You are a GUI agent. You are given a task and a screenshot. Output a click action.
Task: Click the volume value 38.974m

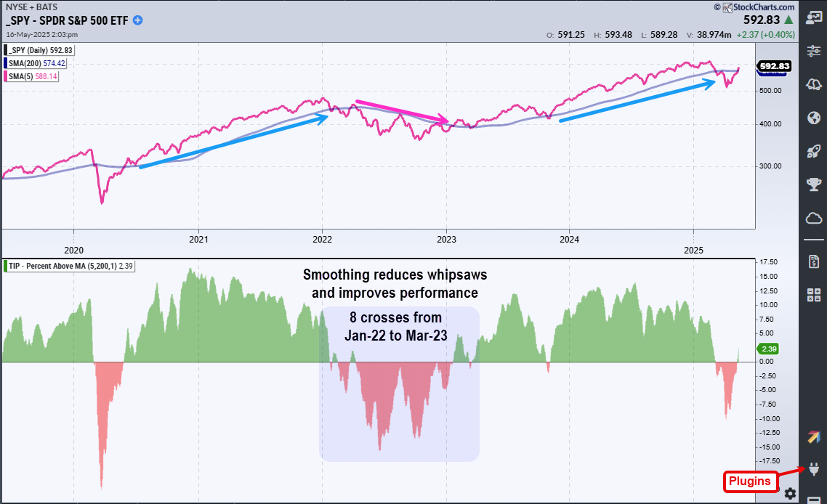click(x=714, y=35)
